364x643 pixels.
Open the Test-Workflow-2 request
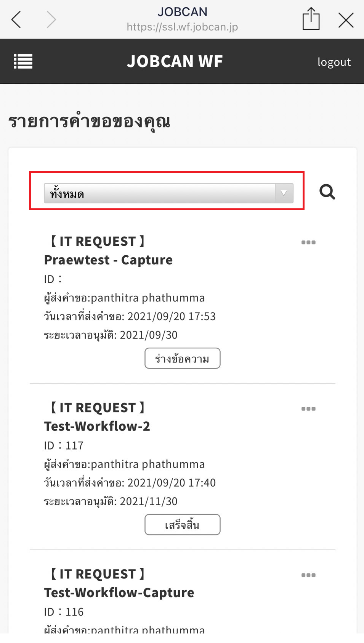click(97, 426)
